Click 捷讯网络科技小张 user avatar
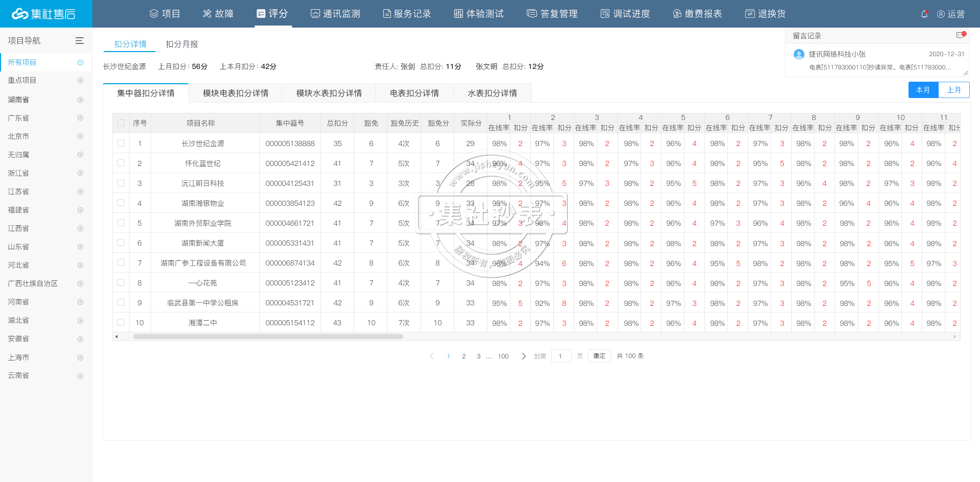Image resolution: width=980 pixels, height=482 pixels. (x=799, y=54)
